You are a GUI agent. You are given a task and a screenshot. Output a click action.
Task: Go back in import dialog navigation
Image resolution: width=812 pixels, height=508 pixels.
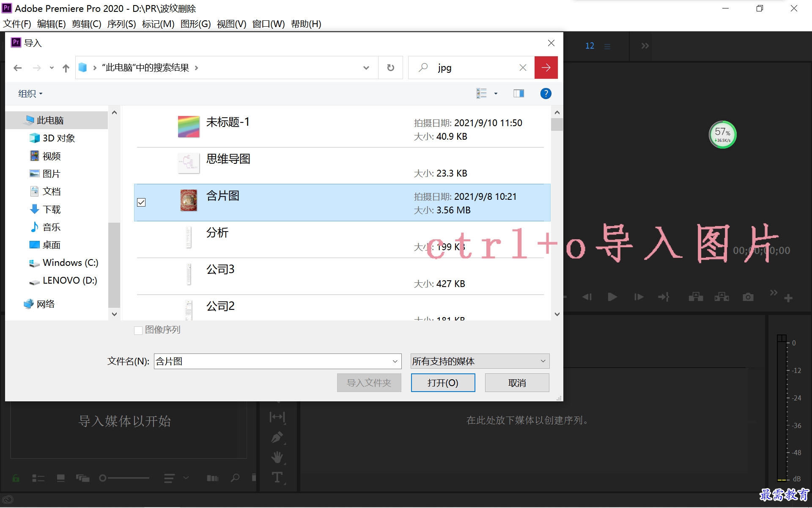click(17, 68)
